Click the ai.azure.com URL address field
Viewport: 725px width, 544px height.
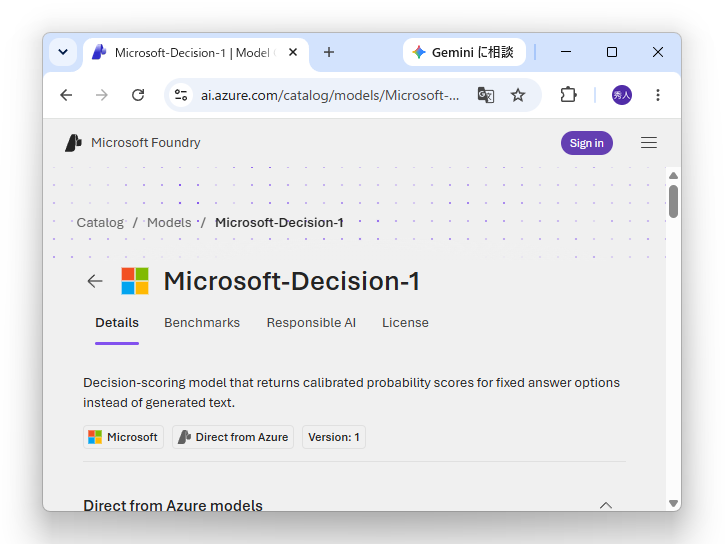[x=330, y=95]
